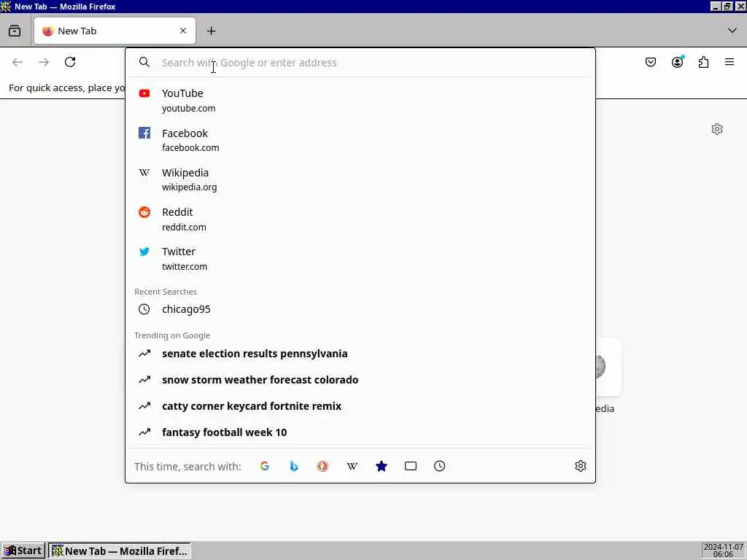Click the window system menu icon
This screenshot has height=560, width=747.
click(6, 6)
